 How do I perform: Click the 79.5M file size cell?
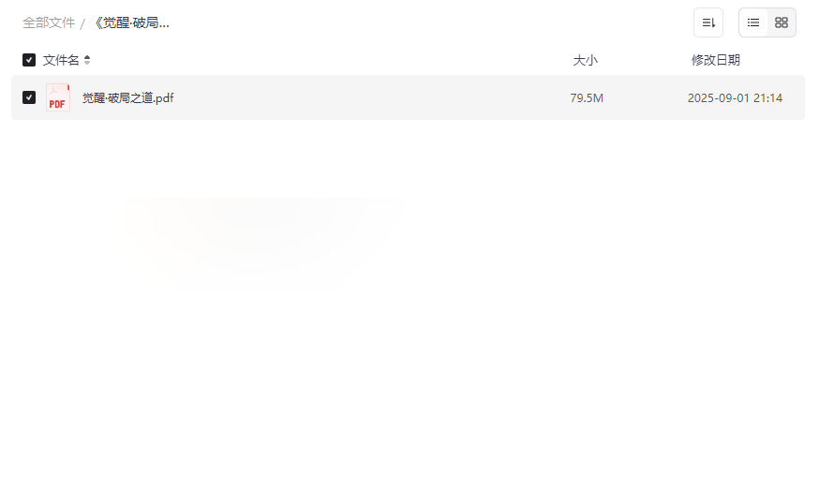click(587, 97)
